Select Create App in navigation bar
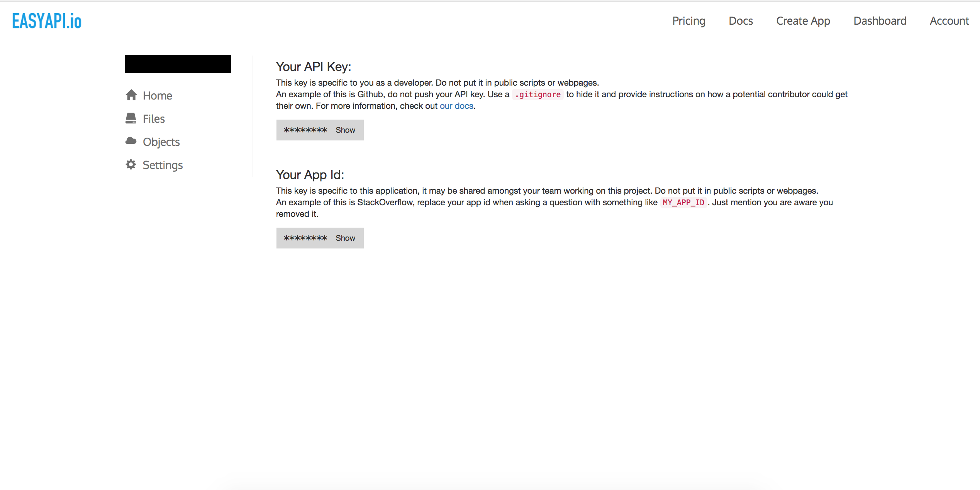This screenshot has height=490, width=980. (803, 21)
